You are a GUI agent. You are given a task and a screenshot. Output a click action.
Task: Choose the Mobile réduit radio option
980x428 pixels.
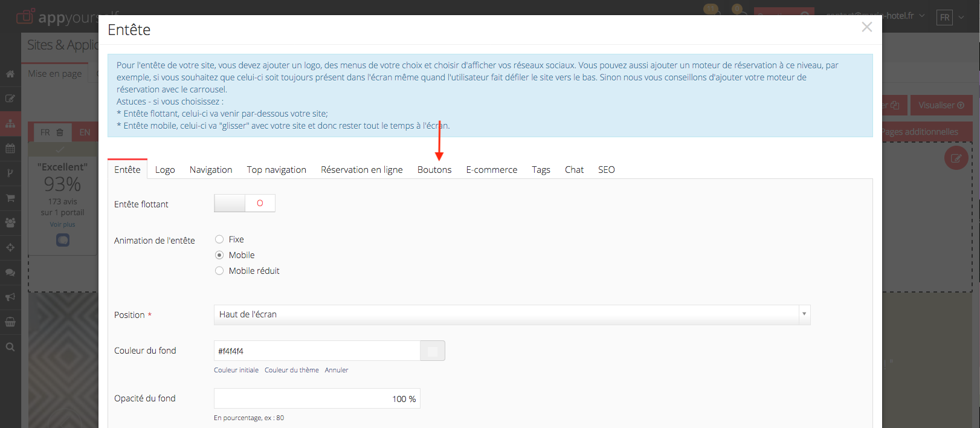pos(219,271)
